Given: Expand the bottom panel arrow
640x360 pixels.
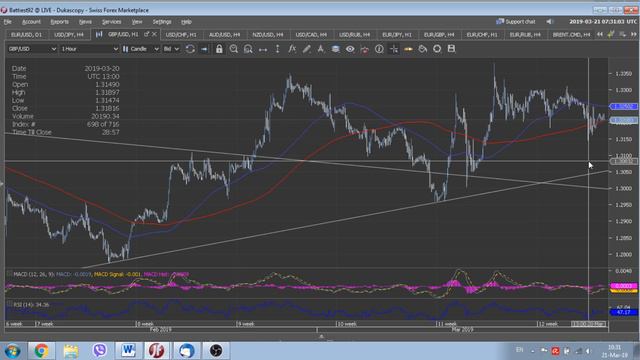Looking at the screenshot, I should [x=321, y=336].
